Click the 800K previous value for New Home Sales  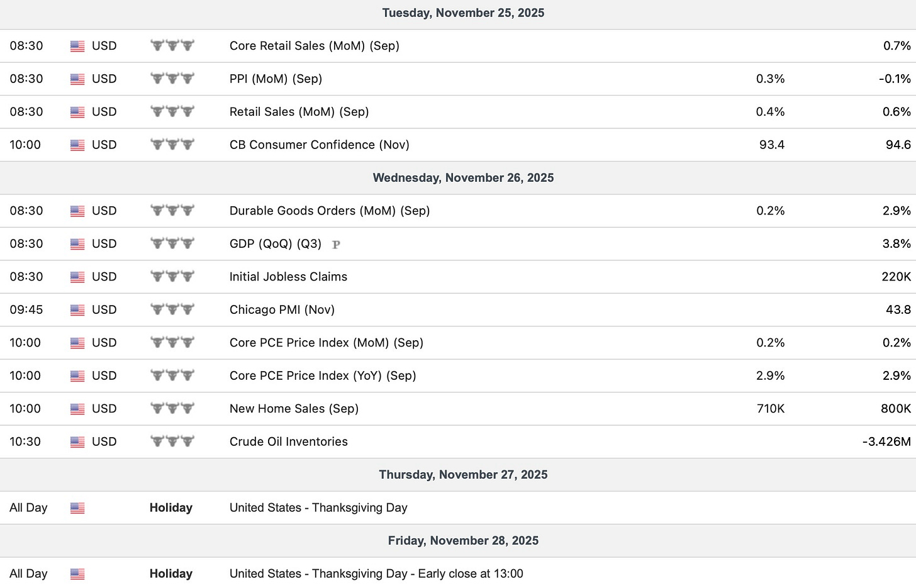tap(896, 409)
